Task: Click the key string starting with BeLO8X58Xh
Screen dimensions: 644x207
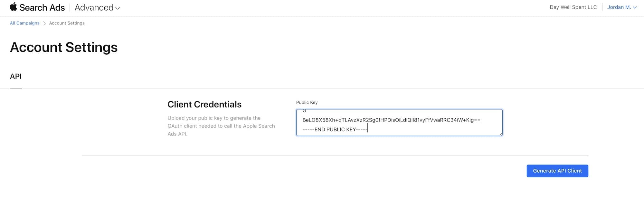Action: point(391,120)
